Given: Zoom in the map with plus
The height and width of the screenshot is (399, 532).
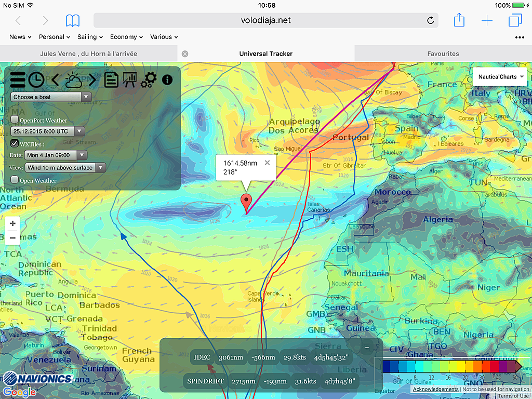Looking at the screenshot, I should 12,223.
